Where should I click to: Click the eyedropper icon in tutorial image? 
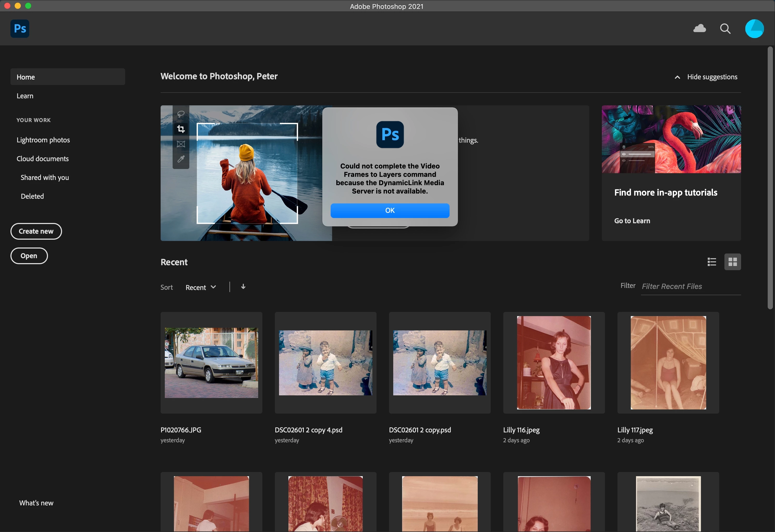(181, 159)
